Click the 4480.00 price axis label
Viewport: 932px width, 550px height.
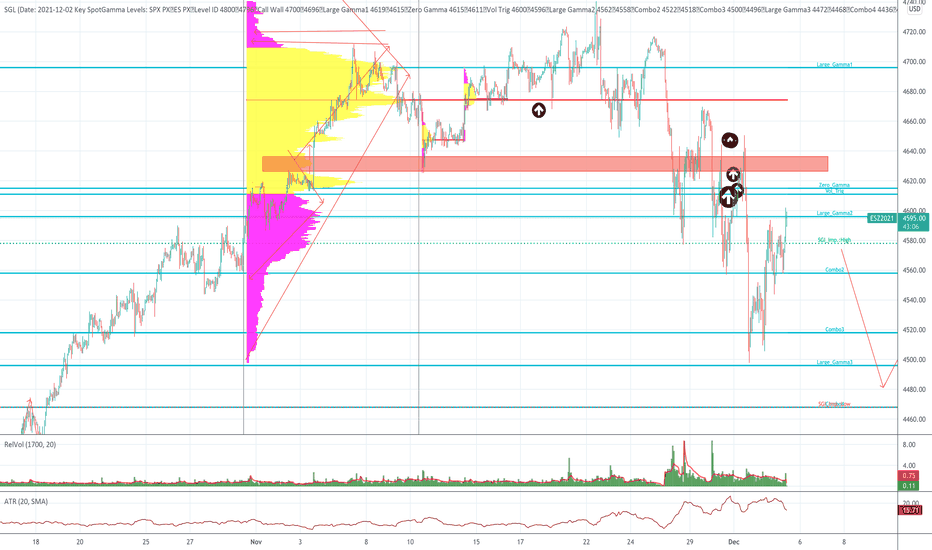(x=914, y=389)
